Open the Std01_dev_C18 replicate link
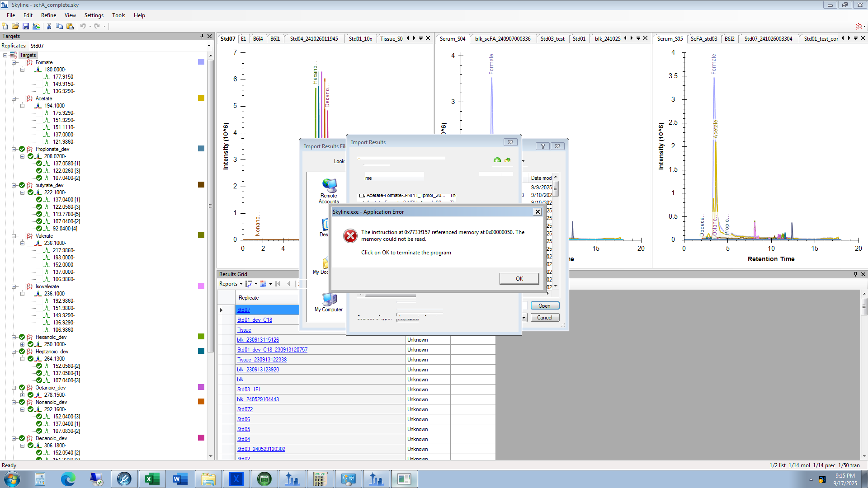The image size is (868, 488). click(x=255, y=319)
